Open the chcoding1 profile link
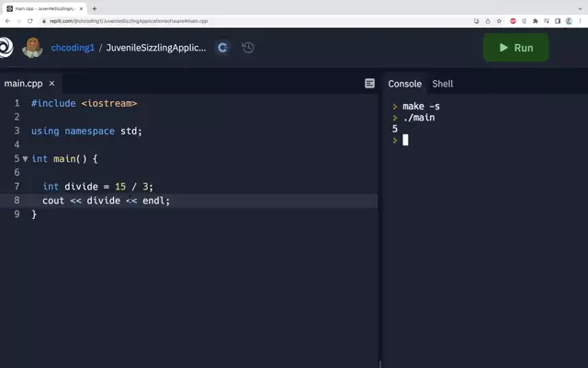Viewport: 588px width, 368px height. click(x=73, y=48)
